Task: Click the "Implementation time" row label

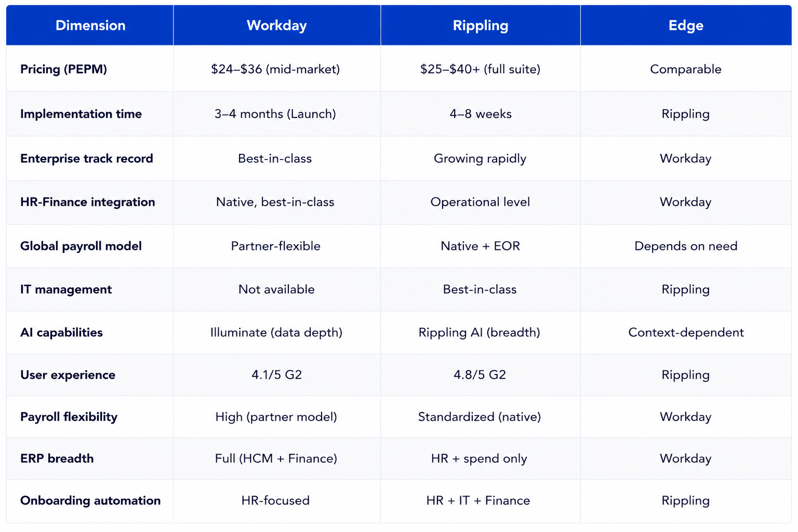Action: pyautogui.click(x=81, y=114)
